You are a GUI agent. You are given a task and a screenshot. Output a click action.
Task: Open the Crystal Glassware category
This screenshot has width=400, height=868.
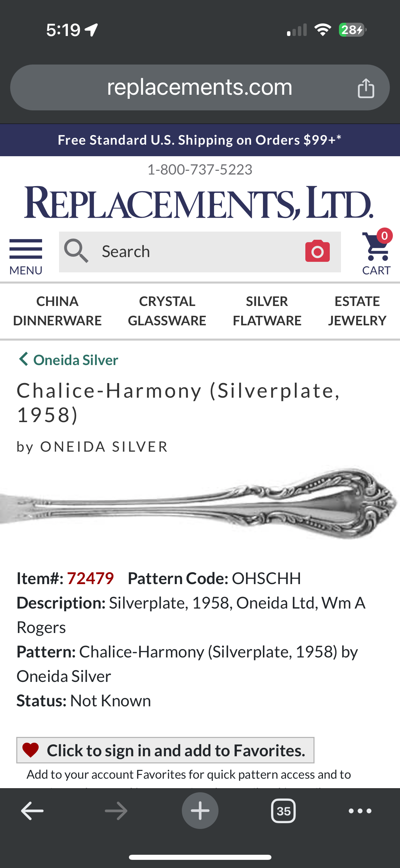tap(167, 311)
